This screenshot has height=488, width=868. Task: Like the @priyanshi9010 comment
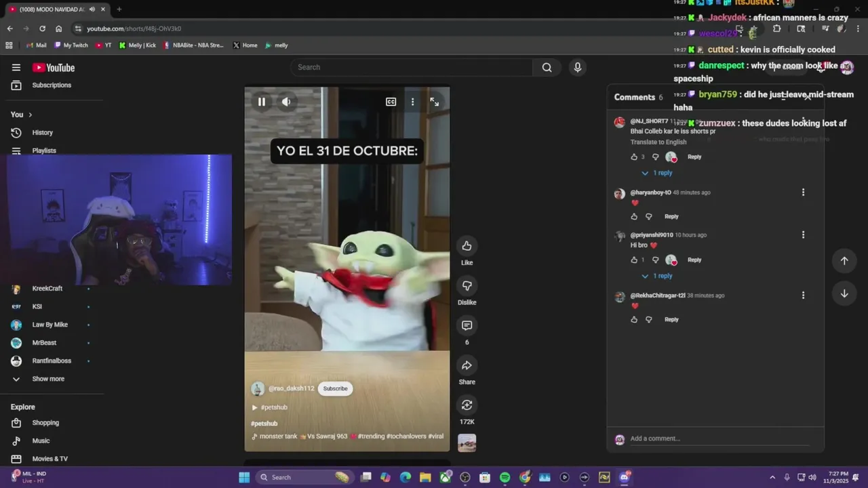tap(634, 260)
